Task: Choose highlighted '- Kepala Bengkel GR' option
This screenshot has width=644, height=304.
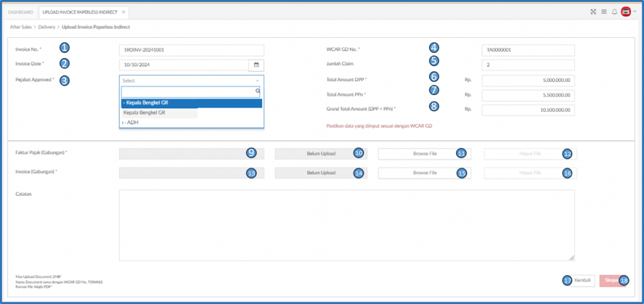Action: [191, 103]
